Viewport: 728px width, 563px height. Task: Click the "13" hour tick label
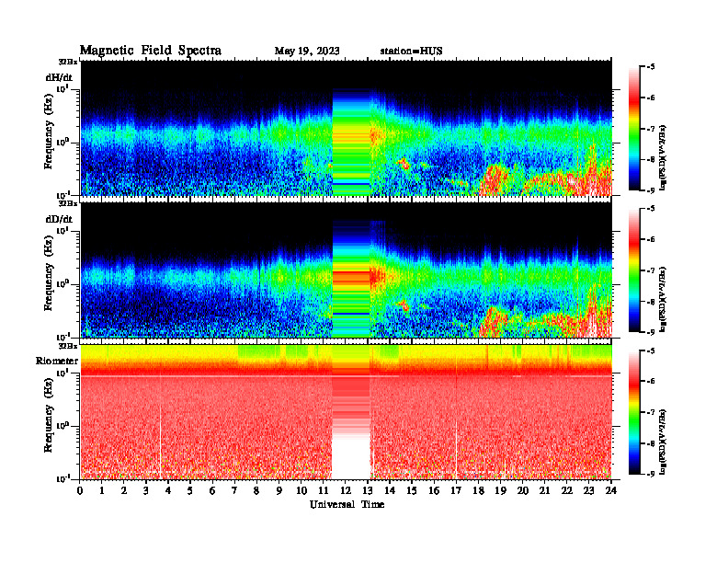(368, 491)
